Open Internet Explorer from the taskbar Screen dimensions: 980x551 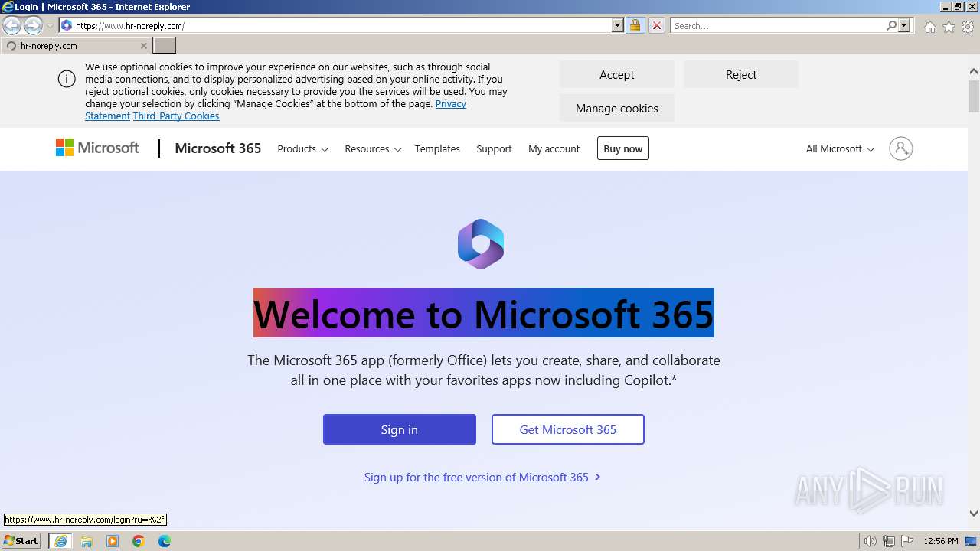click(x=60, y=541)
